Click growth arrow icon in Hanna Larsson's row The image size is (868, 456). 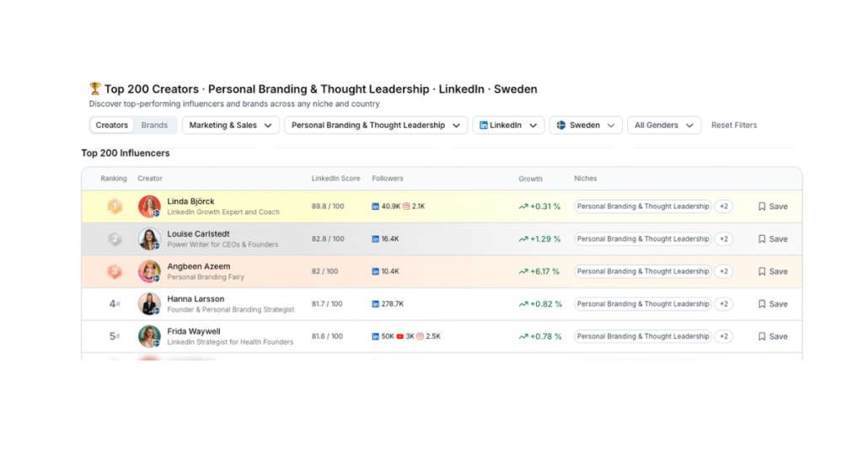click(523, 303)
